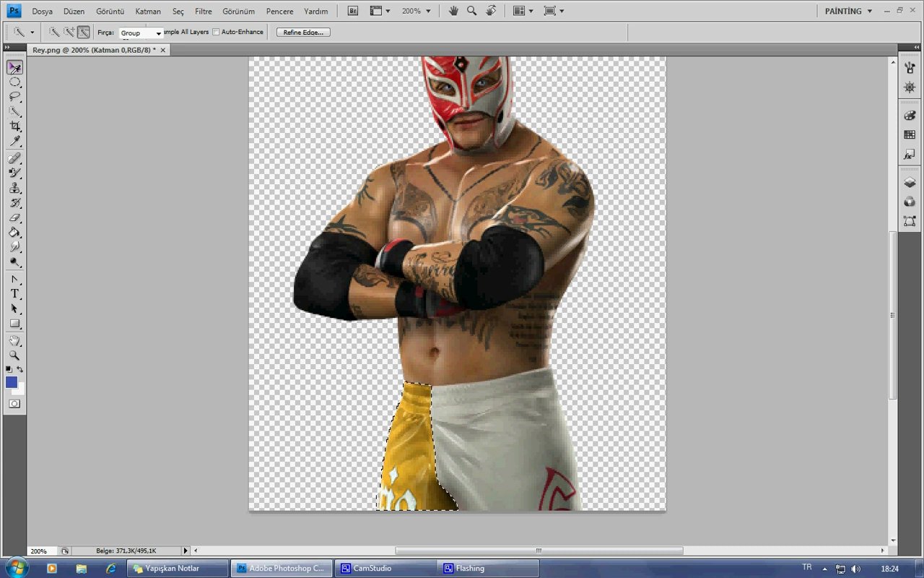Screen dimensions: 924x578
Task: Open the Pencere menu
Action: click(279, 12)
